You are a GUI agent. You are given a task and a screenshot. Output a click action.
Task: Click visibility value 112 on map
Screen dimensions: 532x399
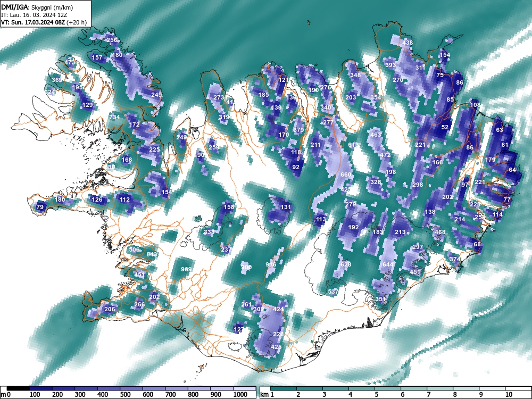124,199
